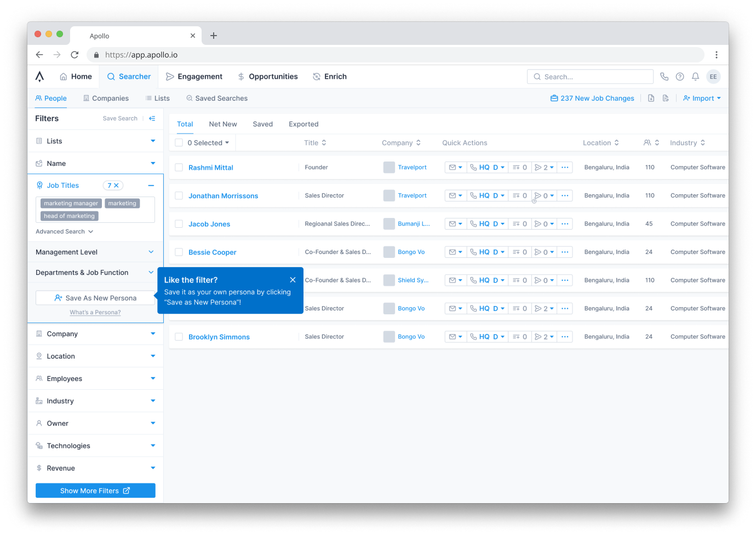The image size is (756, 536).
Task: Open the What's a Persona? link
Action: [95, 313]
